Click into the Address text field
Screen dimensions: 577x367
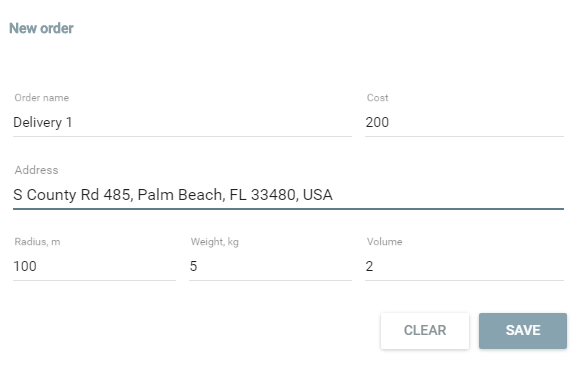(288, 195)
